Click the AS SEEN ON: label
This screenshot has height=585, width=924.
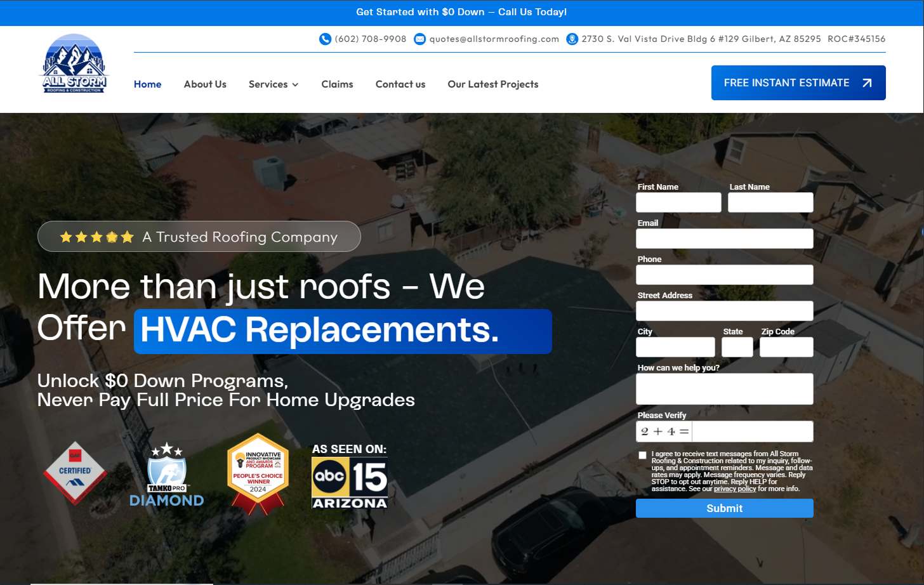pyautogui.click(x=349, y=449)
